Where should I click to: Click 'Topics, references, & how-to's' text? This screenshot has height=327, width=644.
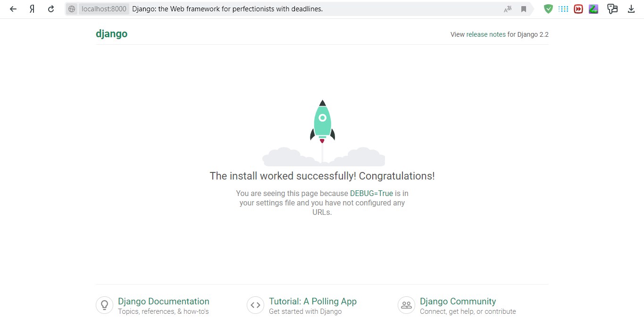(x=163, y=311)
